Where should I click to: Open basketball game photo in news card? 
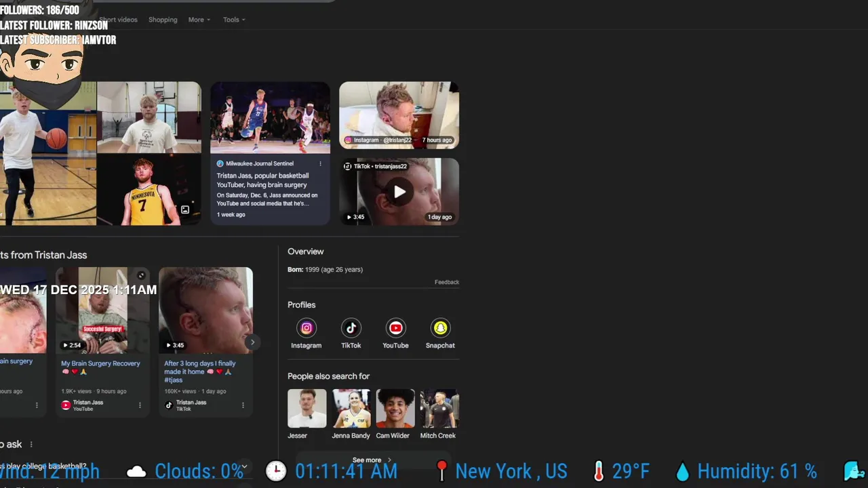click(x=270, y=118)
